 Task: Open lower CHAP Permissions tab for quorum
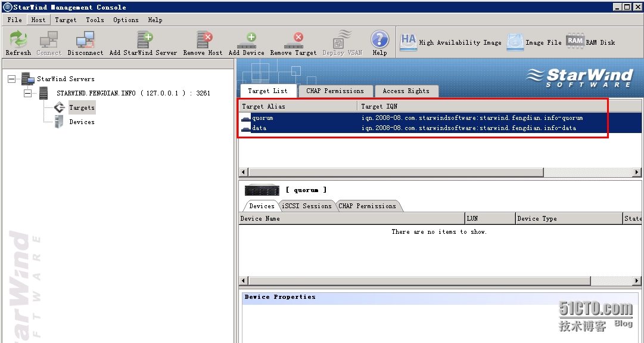[368, 206]
